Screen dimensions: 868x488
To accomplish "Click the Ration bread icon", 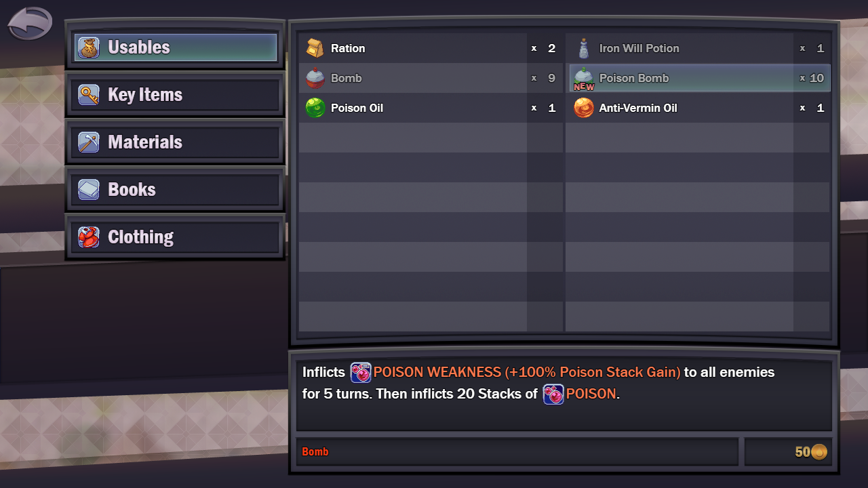I will click(x=315, y=48).
